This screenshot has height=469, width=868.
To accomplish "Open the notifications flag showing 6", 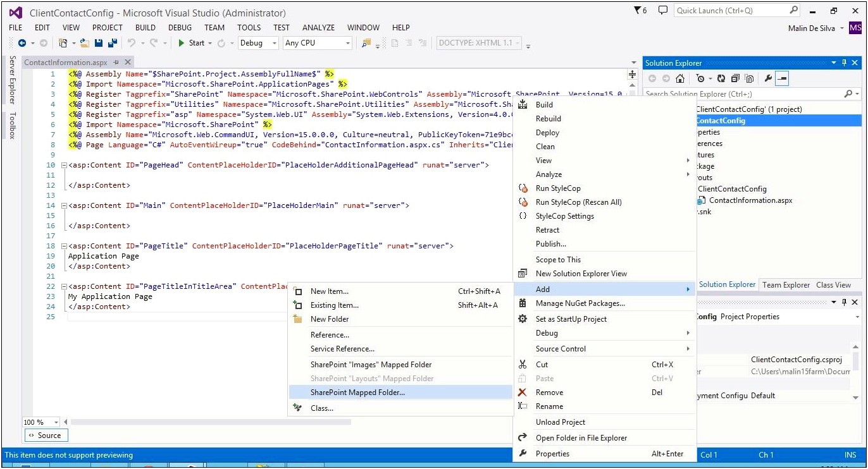I will pyautogui.click(x=640, y=11).
